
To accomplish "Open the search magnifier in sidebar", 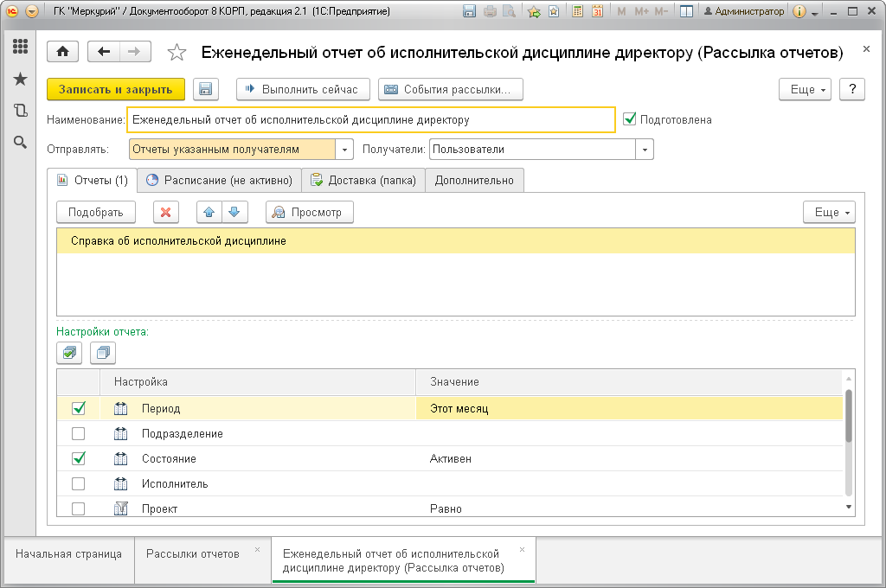I will tap(21, 143).
